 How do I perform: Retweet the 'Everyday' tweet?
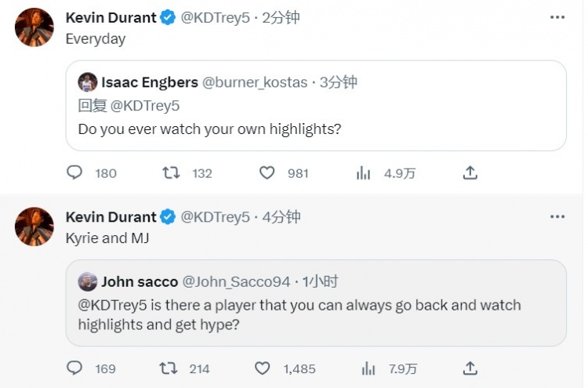pyautogui.click(x=171, y=172)
